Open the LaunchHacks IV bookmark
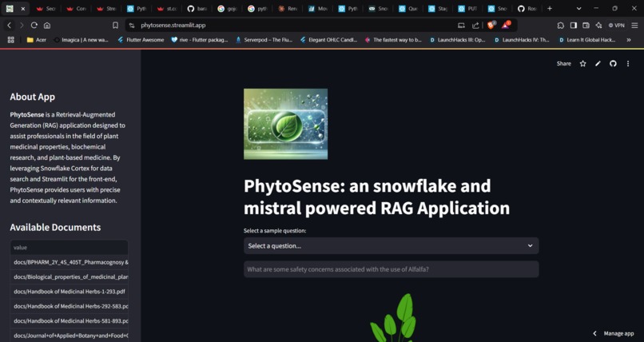Screen dimensions: 644x342 (522, 40)
